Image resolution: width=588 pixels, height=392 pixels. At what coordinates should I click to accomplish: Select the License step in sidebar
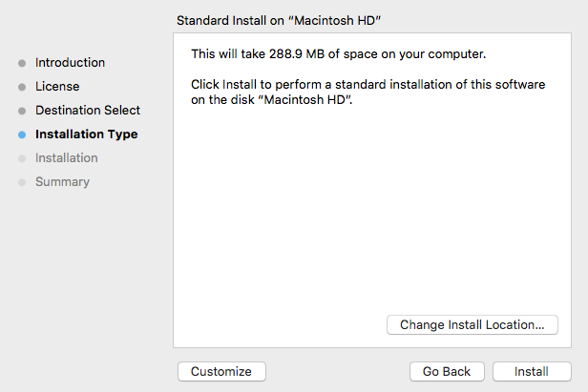[x=57, y=87]
